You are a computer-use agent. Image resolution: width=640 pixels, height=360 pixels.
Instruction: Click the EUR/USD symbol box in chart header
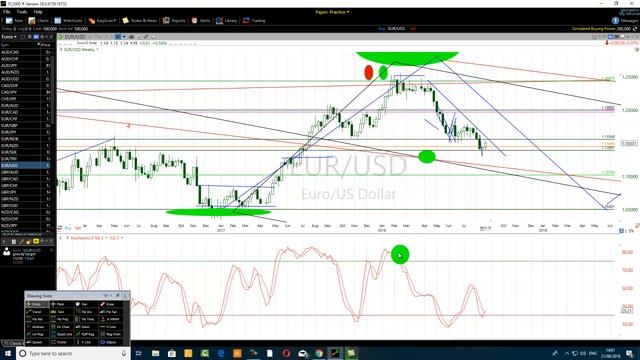click(75, 37)
